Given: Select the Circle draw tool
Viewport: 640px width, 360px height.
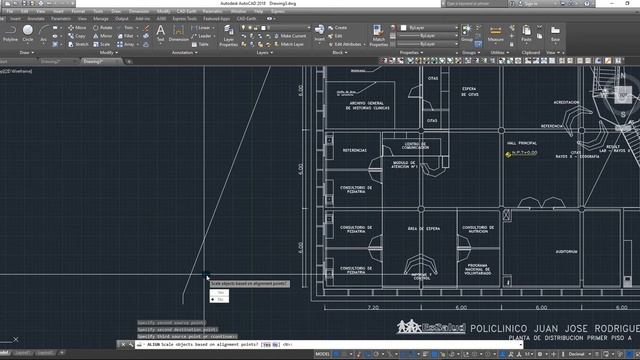Looking at the screenshot, I should pos(28,33).
